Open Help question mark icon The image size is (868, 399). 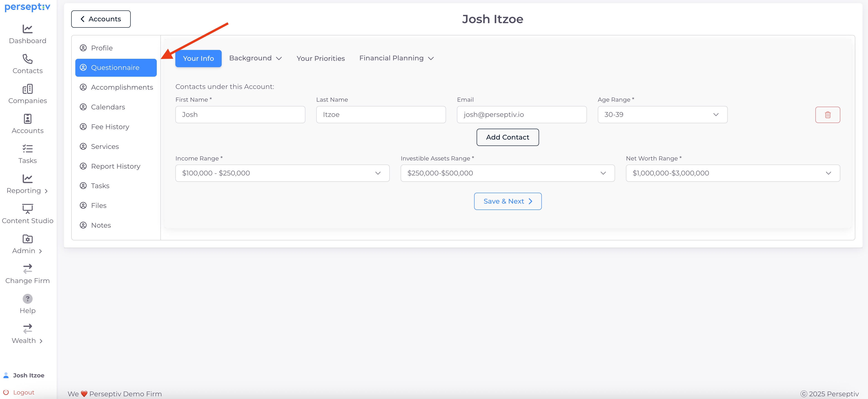pos(27,299)
